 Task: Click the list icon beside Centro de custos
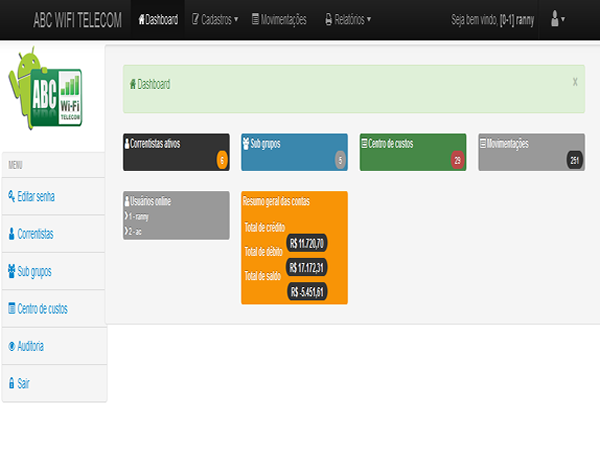point(11,309)
